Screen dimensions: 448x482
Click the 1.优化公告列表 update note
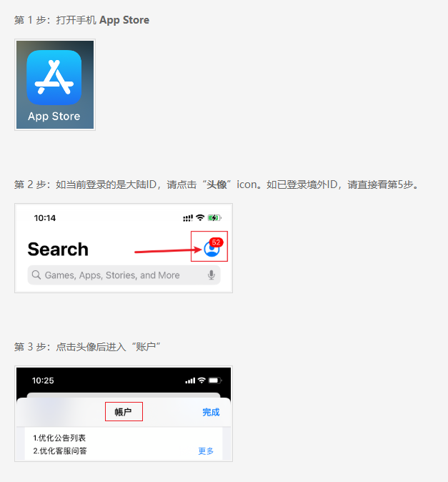[59, 438]
